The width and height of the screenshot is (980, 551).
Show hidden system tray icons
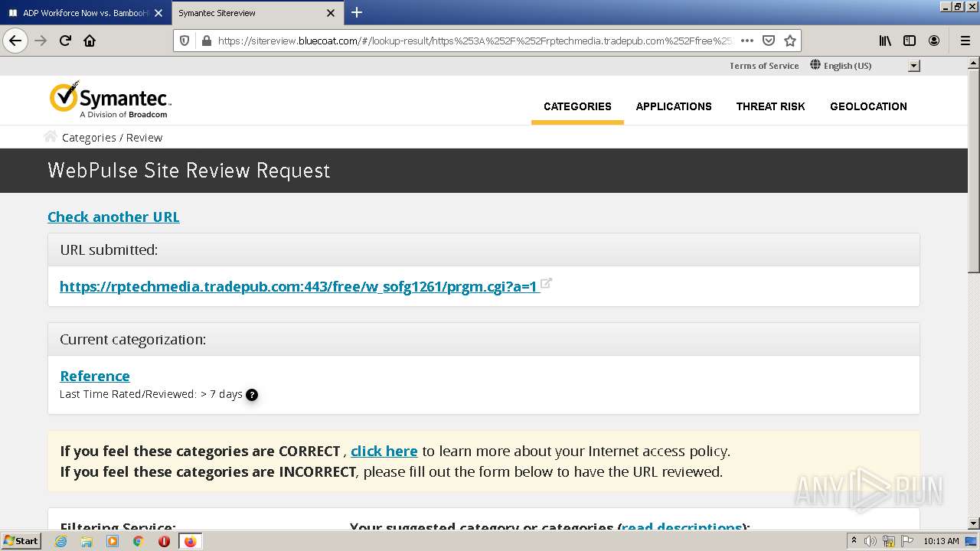[854, 541]
